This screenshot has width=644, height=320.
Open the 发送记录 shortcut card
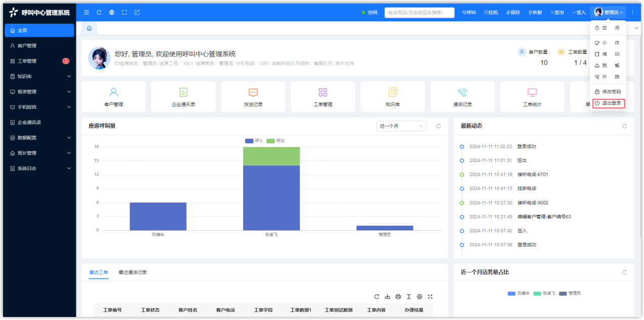click(x=253, y=97)
